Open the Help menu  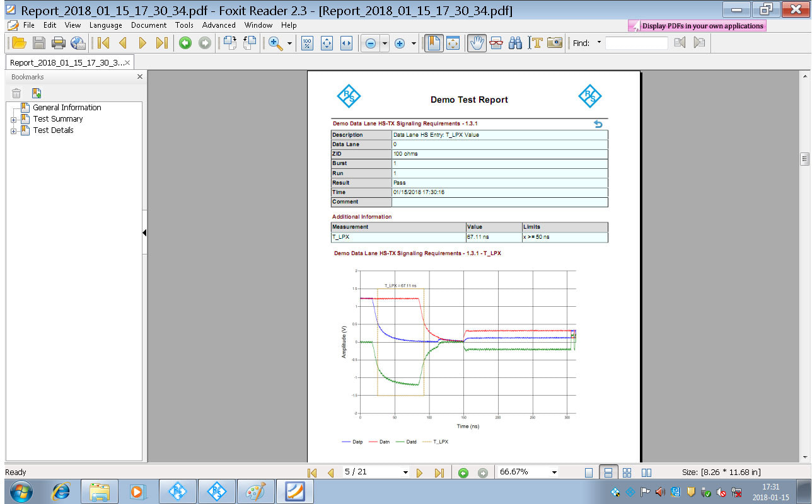click(289, 25)
